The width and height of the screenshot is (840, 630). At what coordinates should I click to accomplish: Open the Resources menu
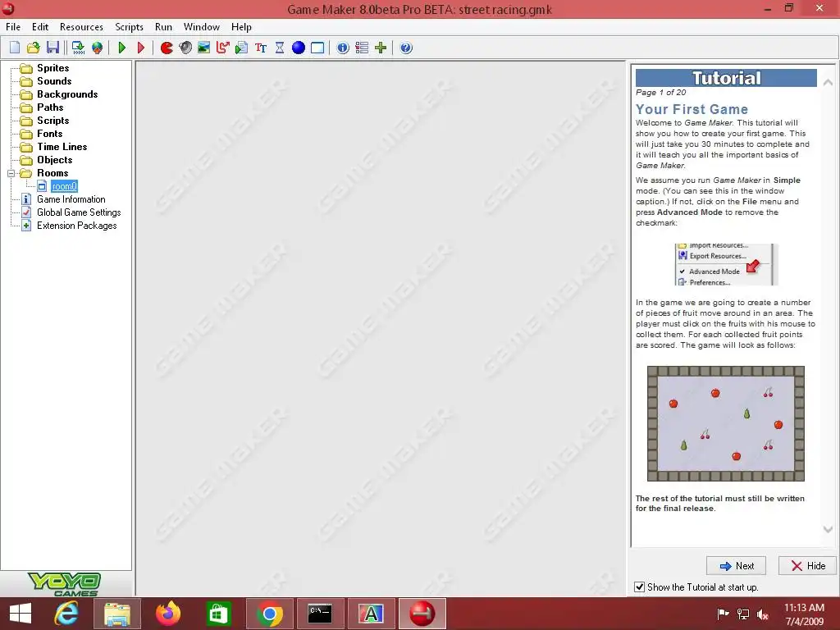point(81,27)
